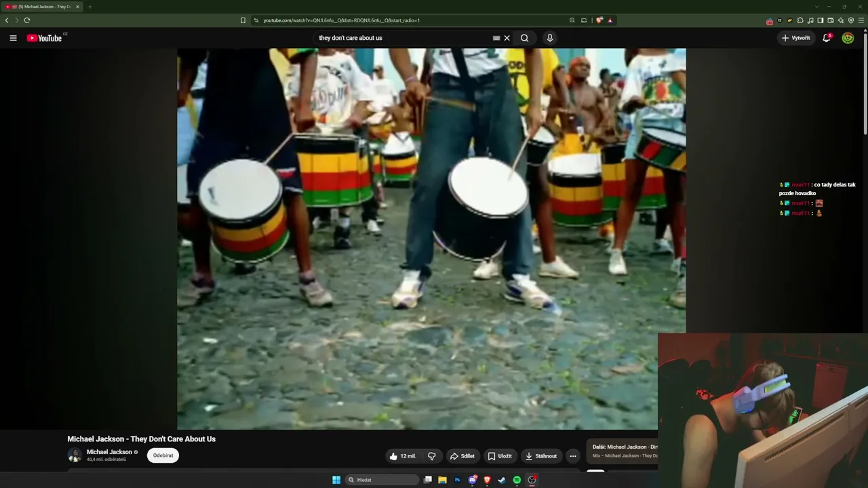Open the media control music note

click(810, 20)
